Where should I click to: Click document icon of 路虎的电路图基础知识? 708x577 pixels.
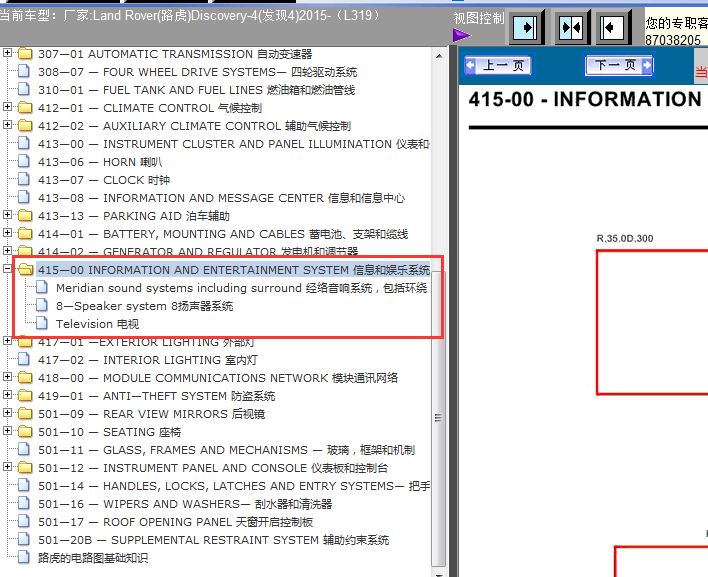tap(23, 558)
